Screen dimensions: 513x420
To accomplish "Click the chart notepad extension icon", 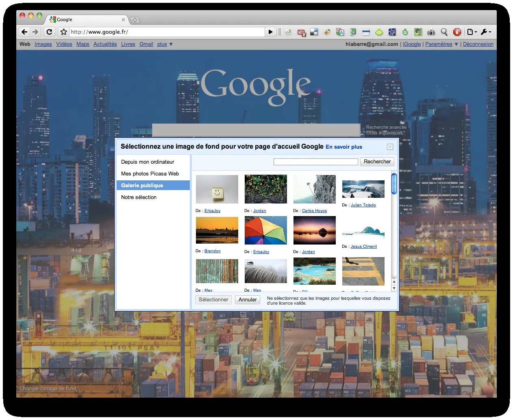I will click(x=288, y=32).
